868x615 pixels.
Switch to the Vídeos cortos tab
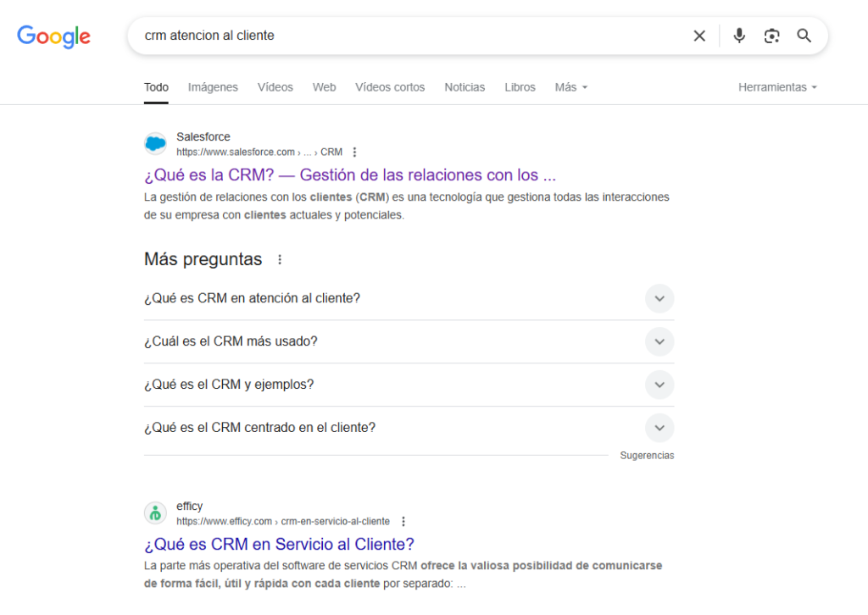point(390,87)
